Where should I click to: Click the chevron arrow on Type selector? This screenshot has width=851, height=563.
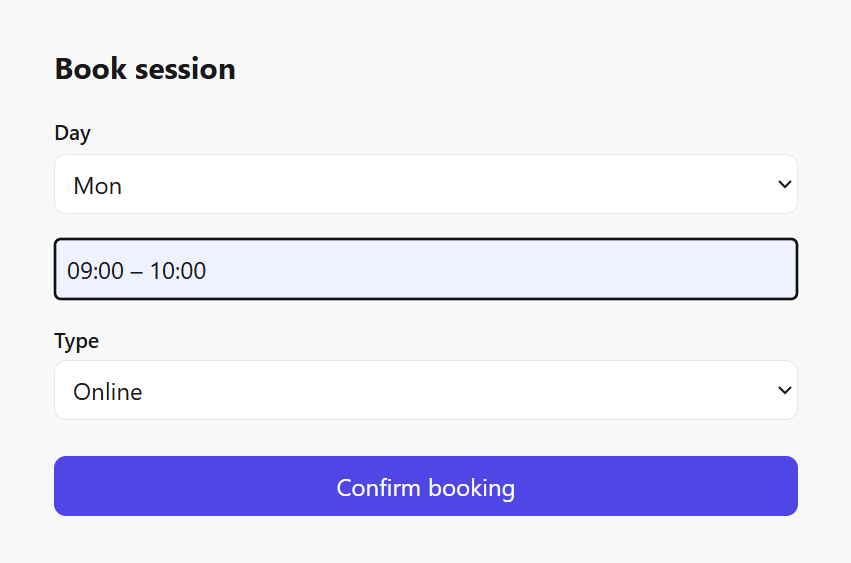tap(784, 391)
